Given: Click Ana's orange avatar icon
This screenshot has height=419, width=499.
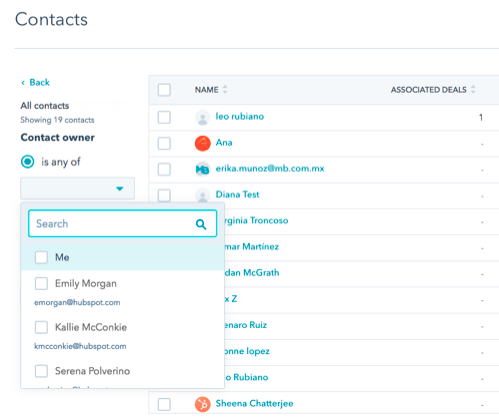Looking at the screenshot, I should [202, 143].
